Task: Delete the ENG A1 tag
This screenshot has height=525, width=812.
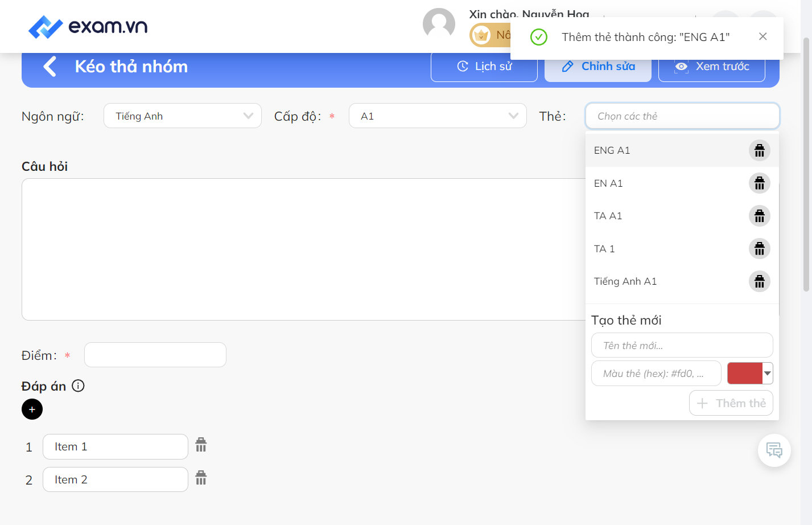Action: (759, 150)
